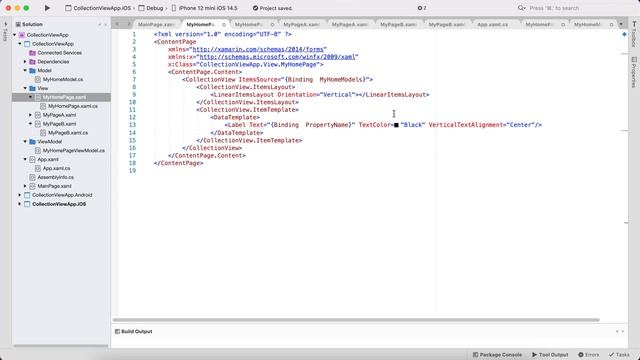The width and height of the screenshot is (640, 360).
Task: Open MyHomePageViewModel.cs in the tree
Action: click(x=73, y=151)
